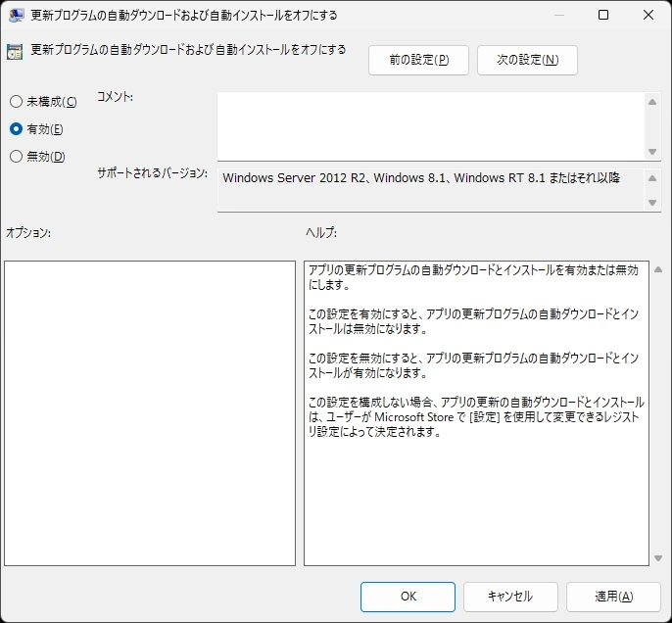Viewport: 672px width, 623px height.
Task: Maximize the policy dialog window
Action: (x=603, y=15)
